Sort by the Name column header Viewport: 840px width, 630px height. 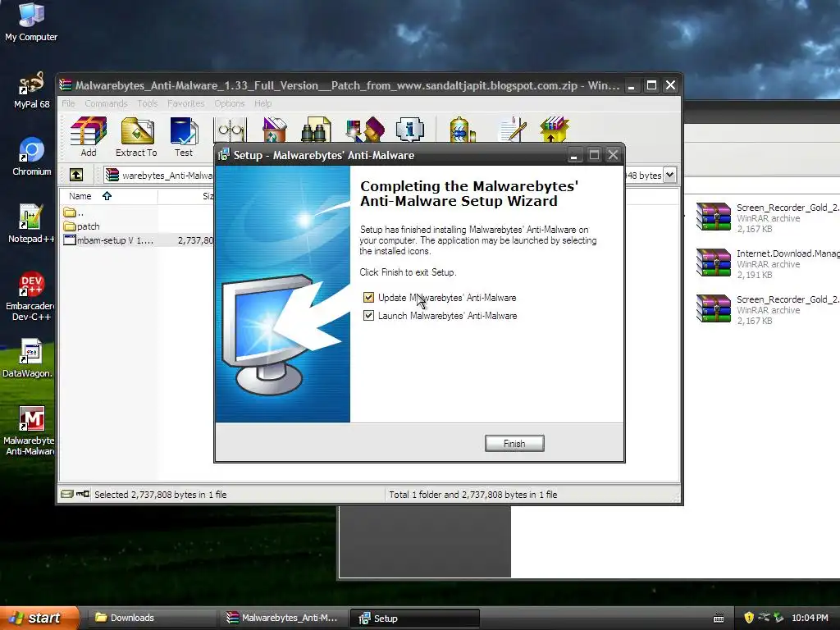click(108, 196)
